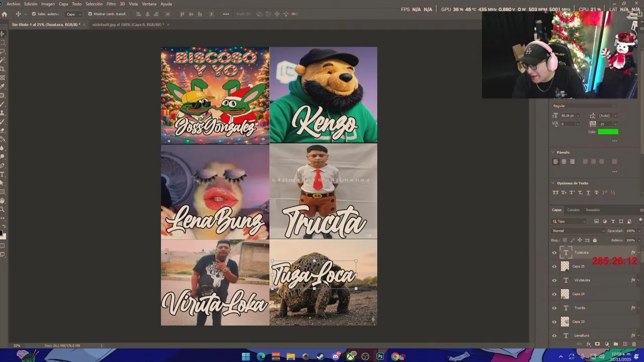The height and width of the screenshot is (362, 644).
Task: Hide the Capa 23 layer
Action: click(554, 322)
